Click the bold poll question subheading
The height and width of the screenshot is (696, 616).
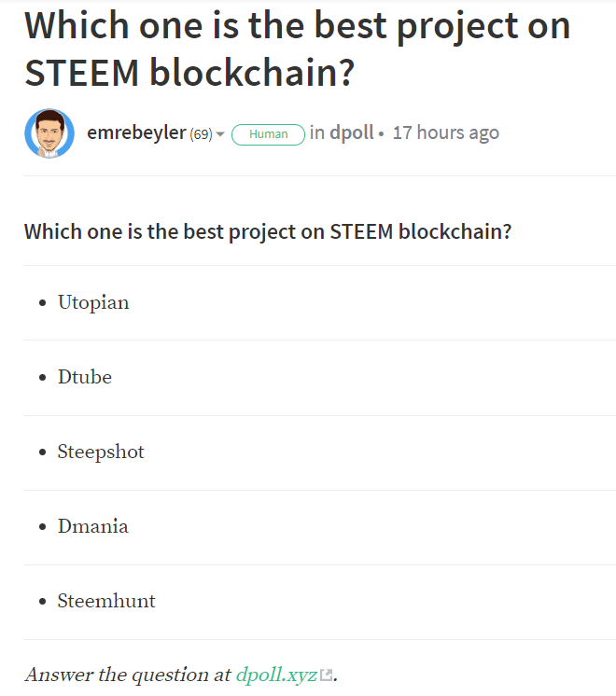click(268, 231)
